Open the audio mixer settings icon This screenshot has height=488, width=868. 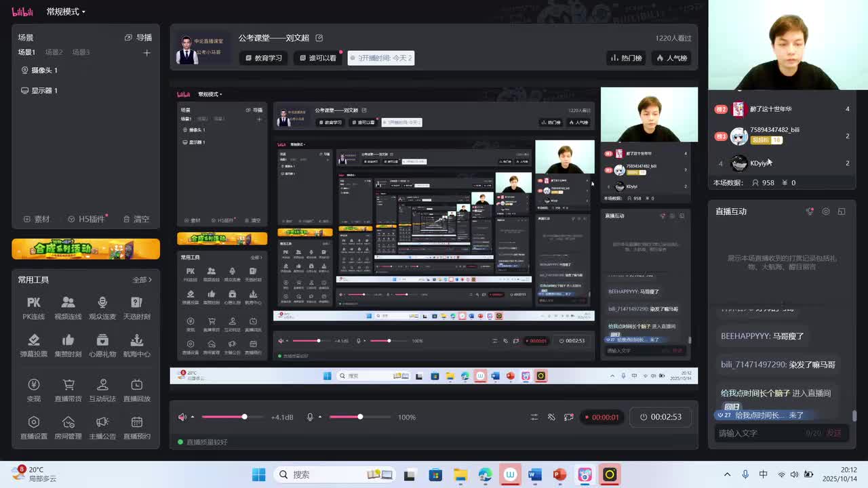534,417
